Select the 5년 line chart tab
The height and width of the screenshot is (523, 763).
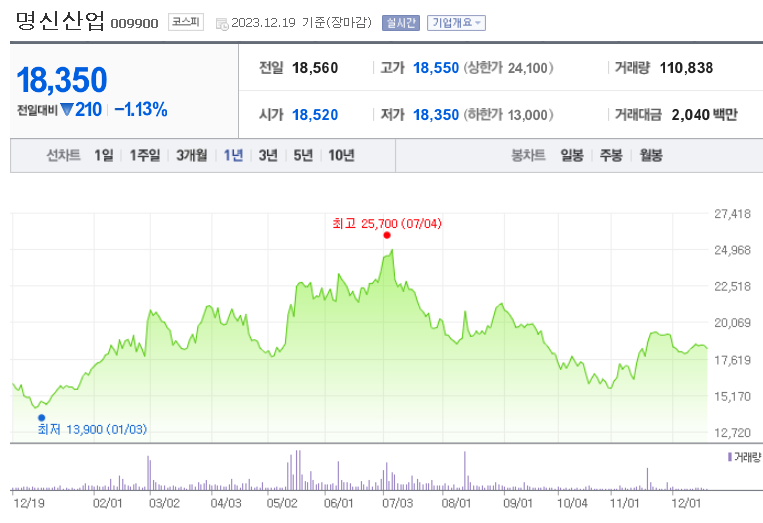coord(303,155)
